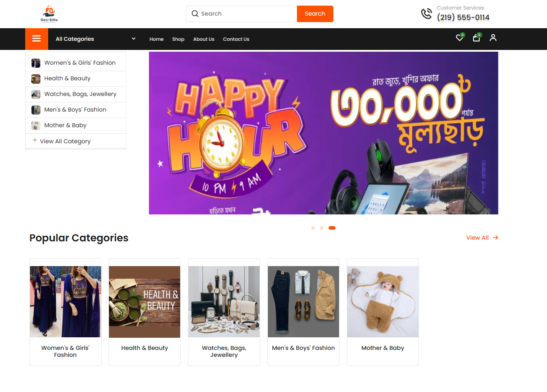Screen dimensions: 547x392
Task: Expand the All Categories dropdown chevron
Action: (134, 39)
